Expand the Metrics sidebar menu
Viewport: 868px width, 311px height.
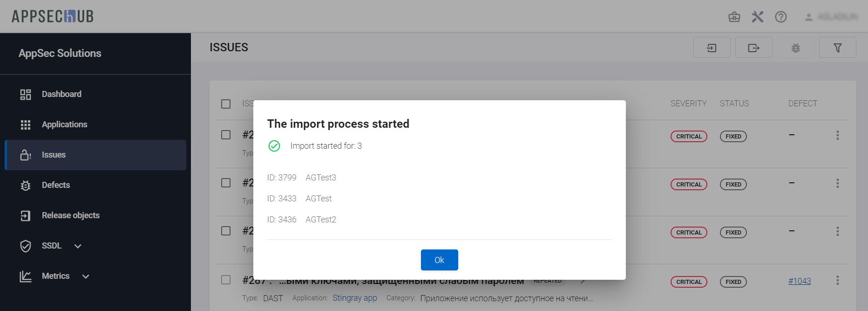tap(55, 276)
